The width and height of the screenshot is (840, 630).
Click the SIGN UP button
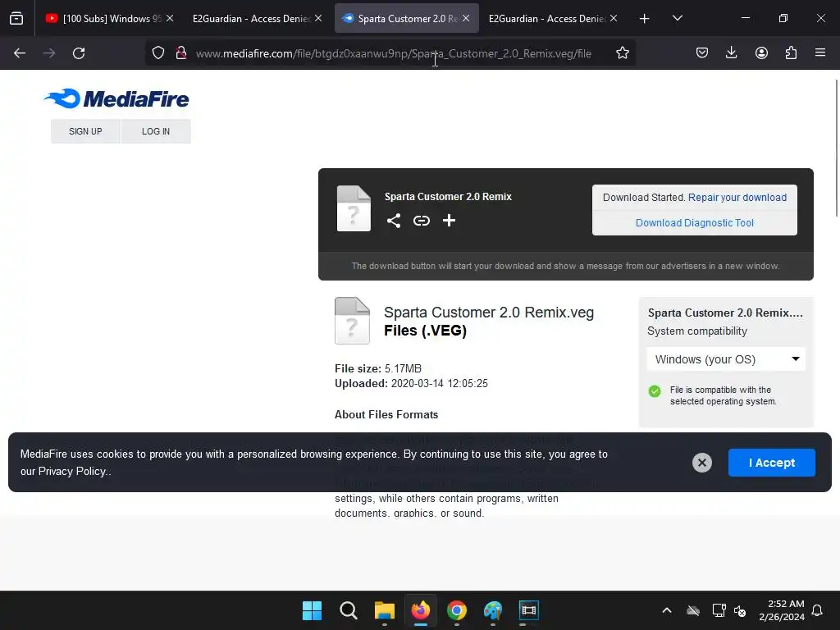pos(85,131)
